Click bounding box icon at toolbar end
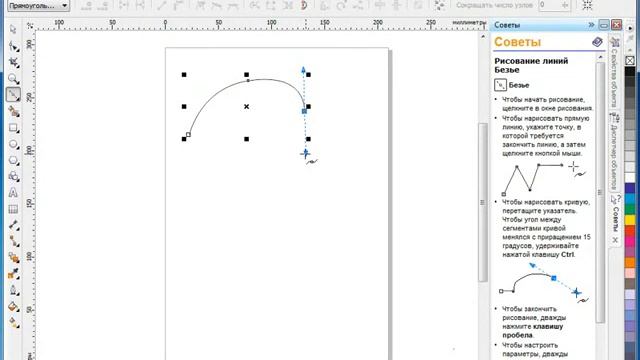 tap(587, 5)
